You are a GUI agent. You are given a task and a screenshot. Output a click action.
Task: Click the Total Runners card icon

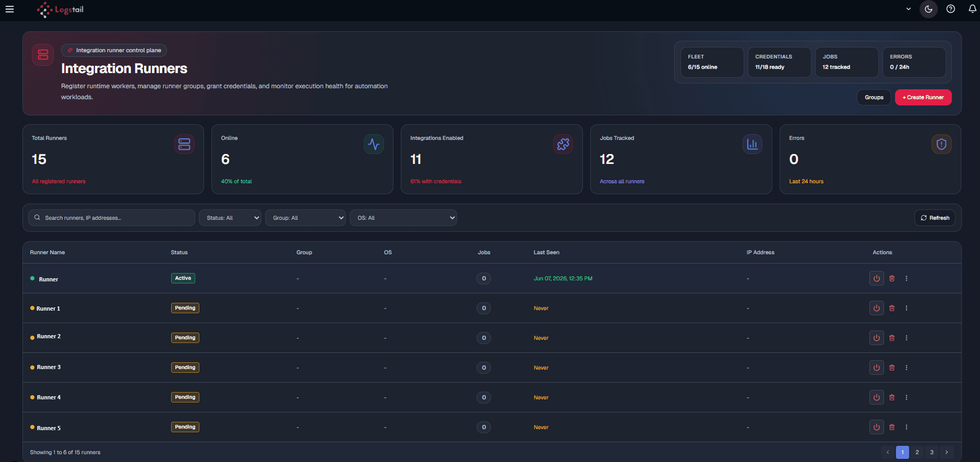[184, 144]
